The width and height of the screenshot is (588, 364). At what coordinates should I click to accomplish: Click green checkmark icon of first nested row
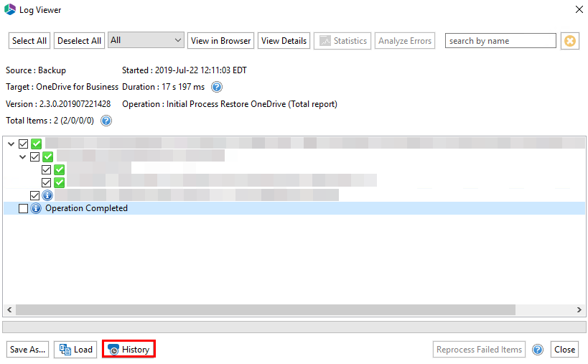tap(60, 170)
